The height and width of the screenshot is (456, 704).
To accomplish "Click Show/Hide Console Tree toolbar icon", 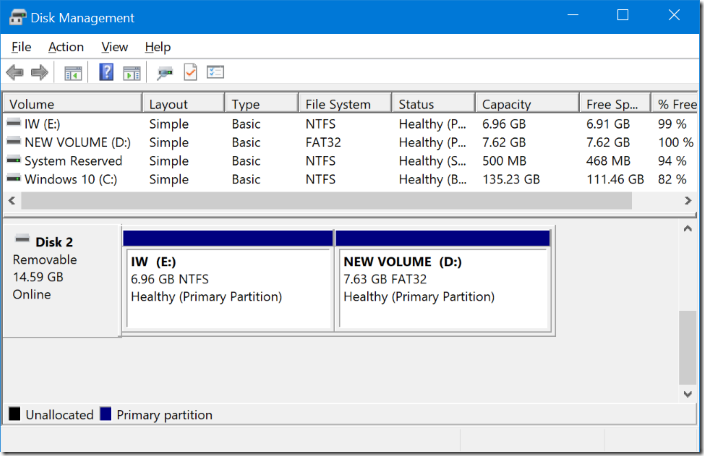I will pos(73,72).
